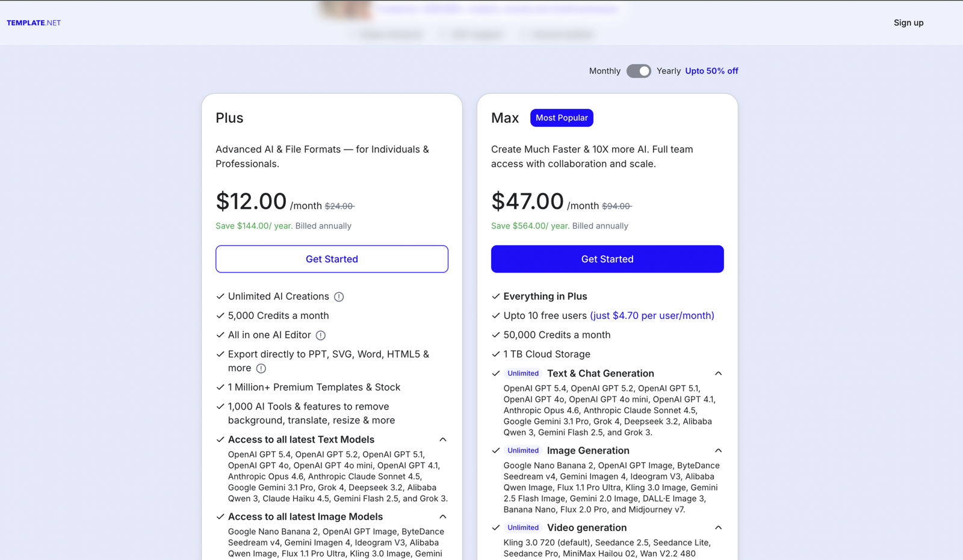The height and width of the screenshot is (560, 963).
Task: Open the $4.70 per user/month link
Action: [x=652, y=316]
